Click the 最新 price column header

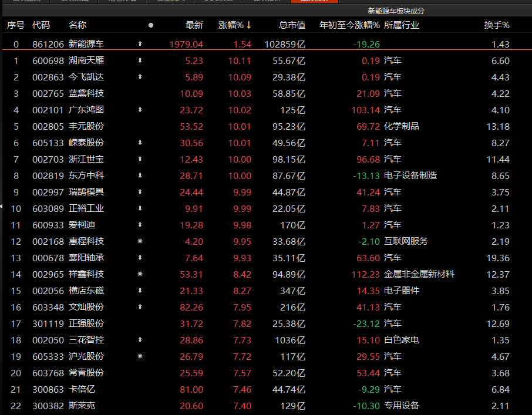194,25
